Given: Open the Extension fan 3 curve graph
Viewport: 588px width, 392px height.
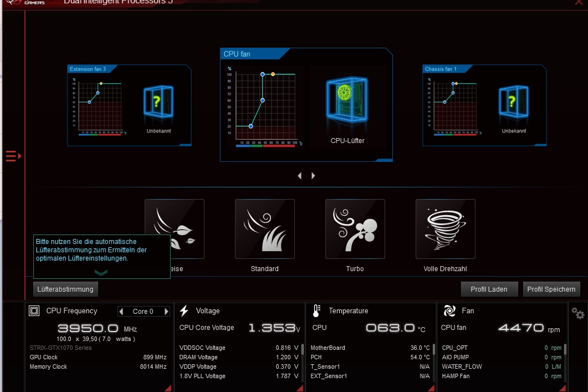Looking at the screenshot, I should [x=99, y=106].
